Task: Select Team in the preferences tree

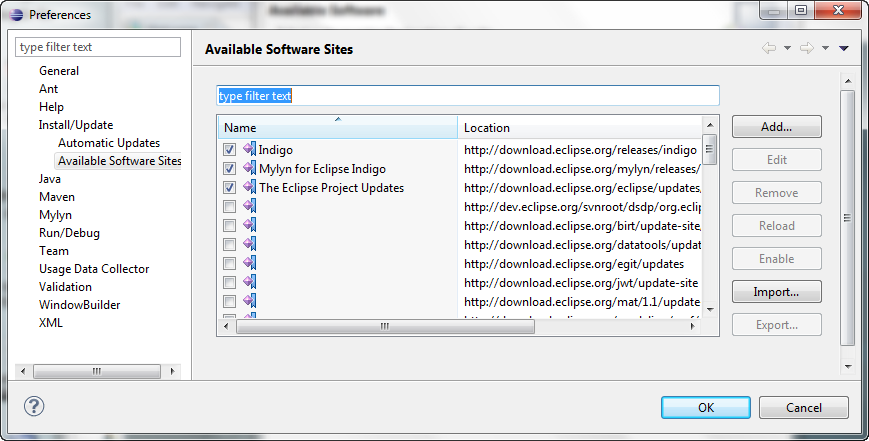Action: click(x=54, y=251)
